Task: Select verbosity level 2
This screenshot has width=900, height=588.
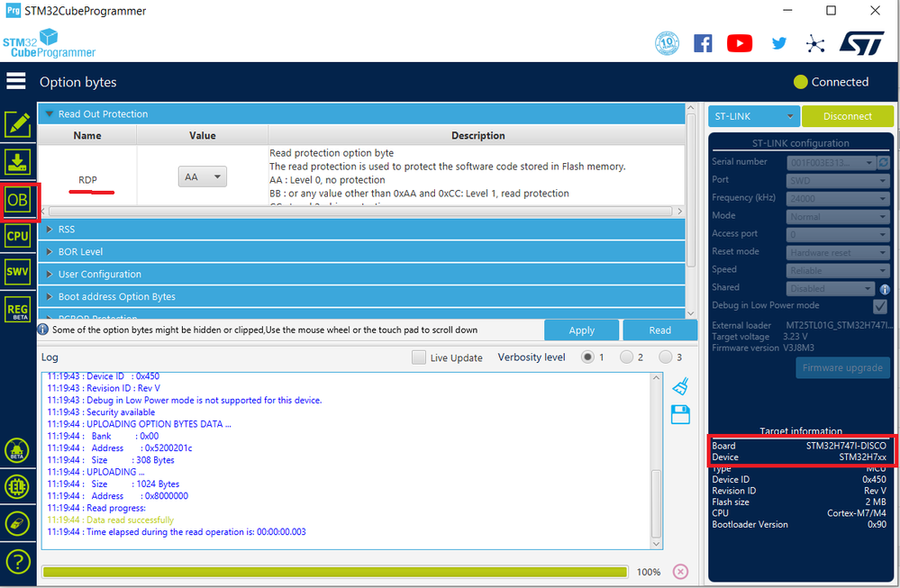Action: (x=626, y=357)
